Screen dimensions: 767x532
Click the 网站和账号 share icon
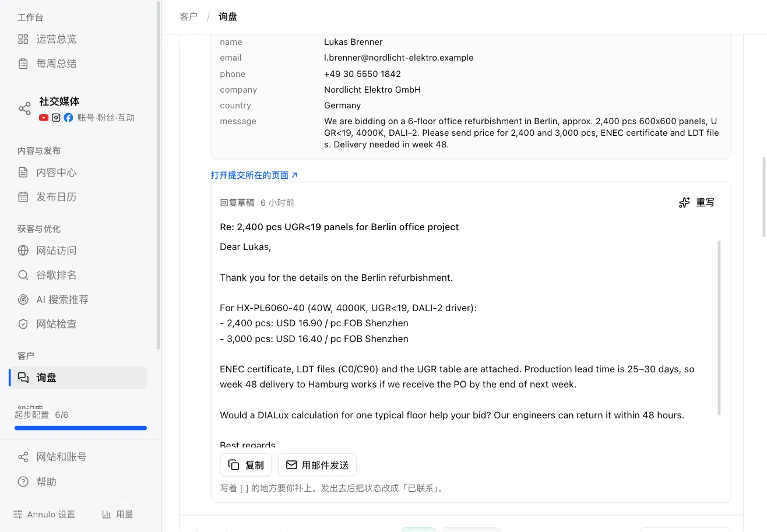click(23, 457)
